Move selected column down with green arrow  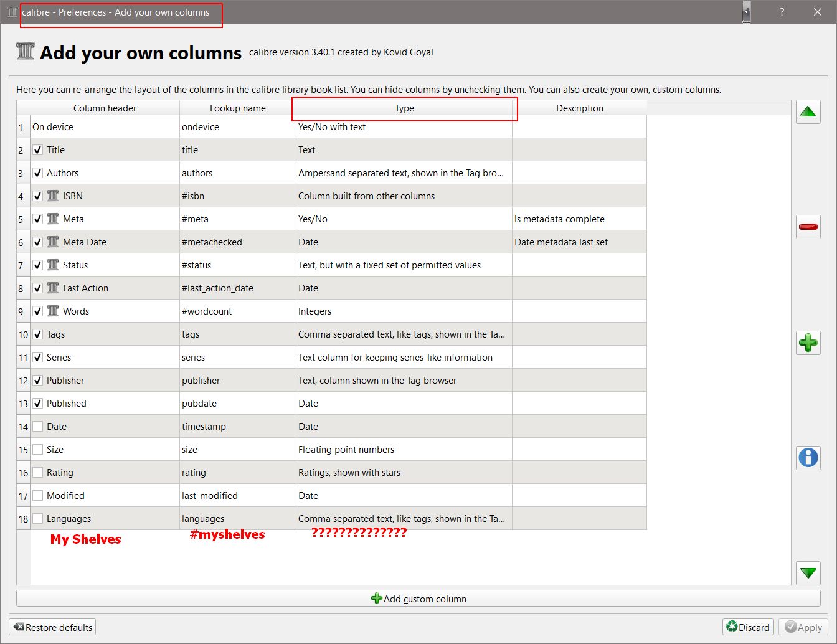[x=808, y=573]
